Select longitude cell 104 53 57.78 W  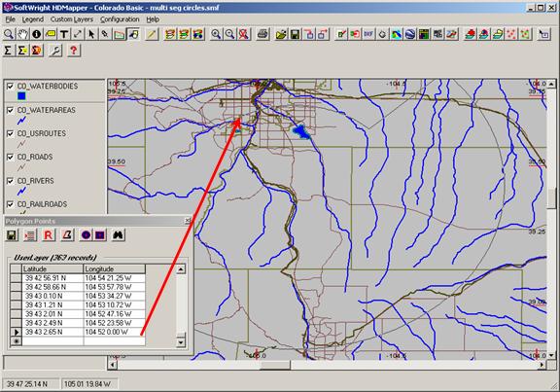(x=115, y=287)
